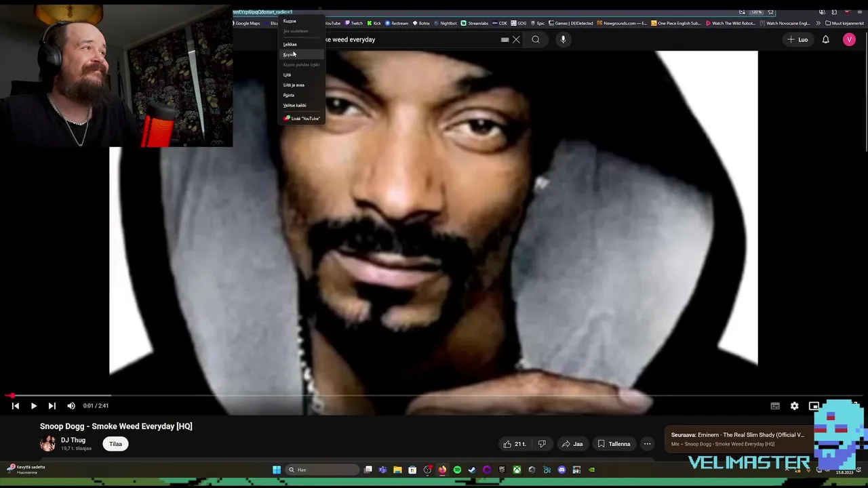Like the video with thumbs up
This screenshot has height=488, width=868.
point(515,444)
